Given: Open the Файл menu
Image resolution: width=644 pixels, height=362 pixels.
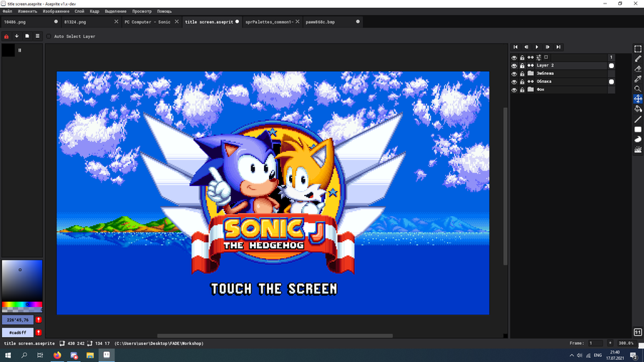Looking at the screenshot, I should 7,11.
